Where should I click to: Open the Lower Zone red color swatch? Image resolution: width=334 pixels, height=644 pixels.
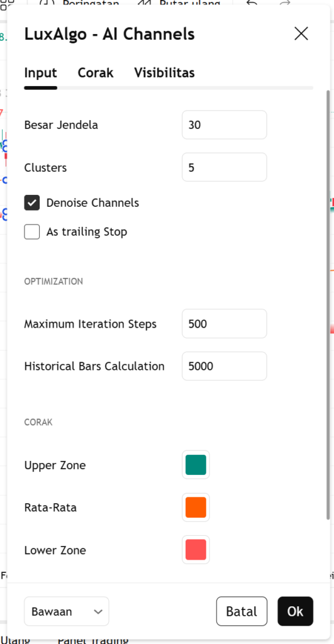point(196,550)
